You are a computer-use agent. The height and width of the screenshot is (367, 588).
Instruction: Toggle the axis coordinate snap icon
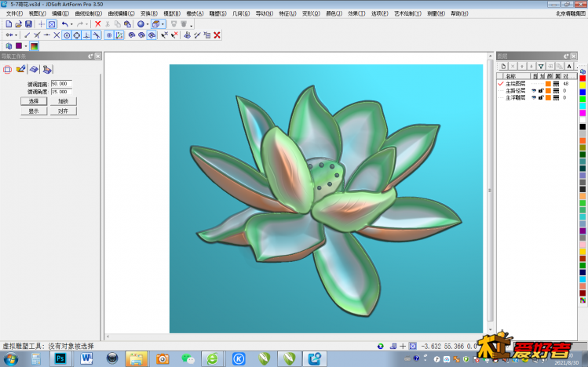tap(119, 35)
